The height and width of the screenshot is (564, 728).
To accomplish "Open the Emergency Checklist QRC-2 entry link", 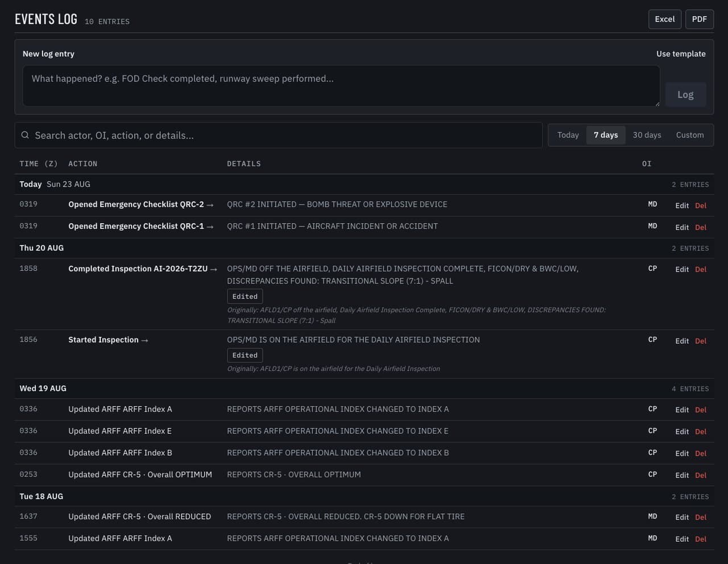I will pyautogui.click(x=141, y=204).
